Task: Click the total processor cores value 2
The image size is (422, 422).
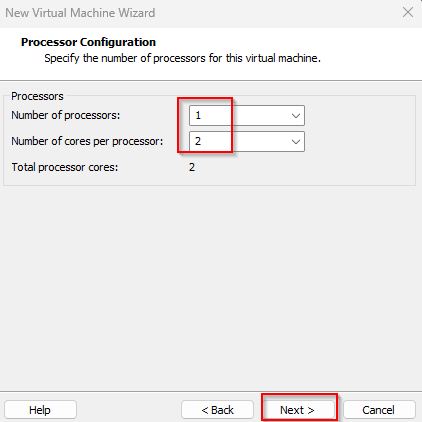Action: click(x=192, y=167)
